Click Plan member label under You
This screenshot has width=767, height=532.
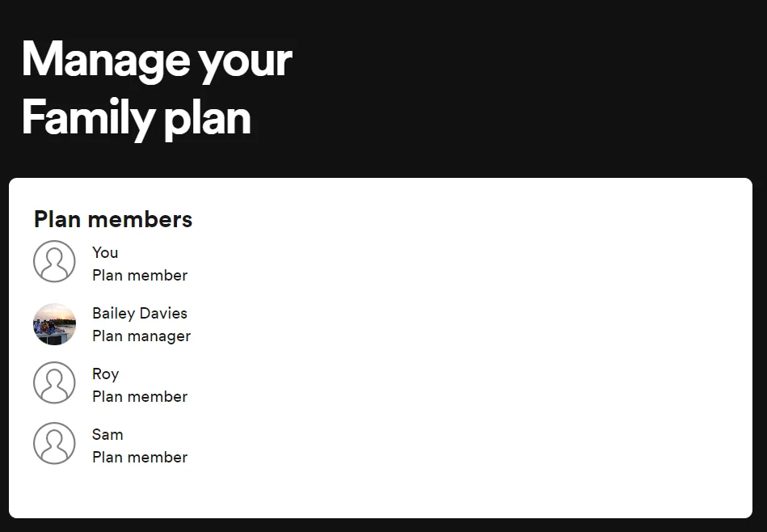pos(139,276)
